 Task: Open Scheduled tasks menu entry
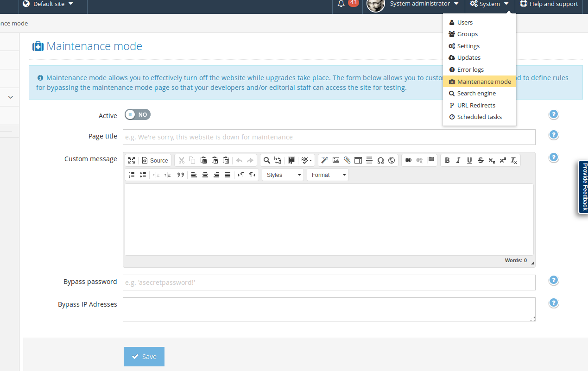click(480, 117)
